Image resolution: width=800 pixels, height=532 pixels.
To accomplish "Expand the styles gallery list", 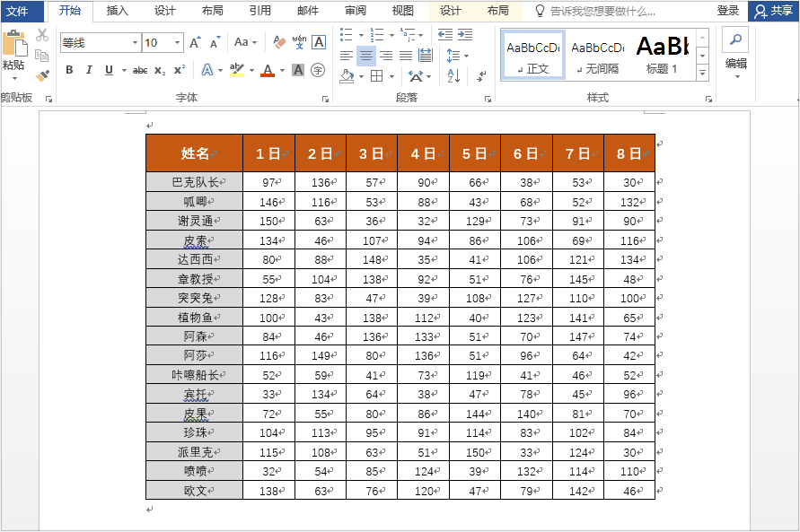I will [702, 73].
